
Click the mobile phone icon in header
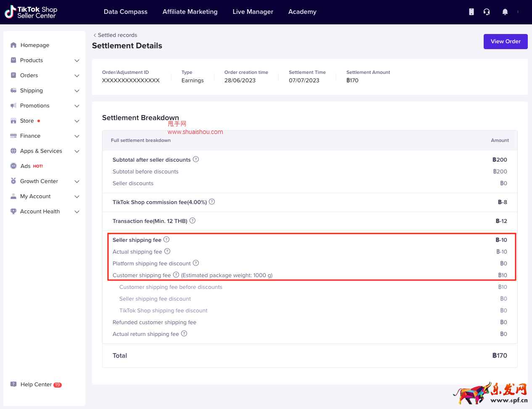pos(471,12)
